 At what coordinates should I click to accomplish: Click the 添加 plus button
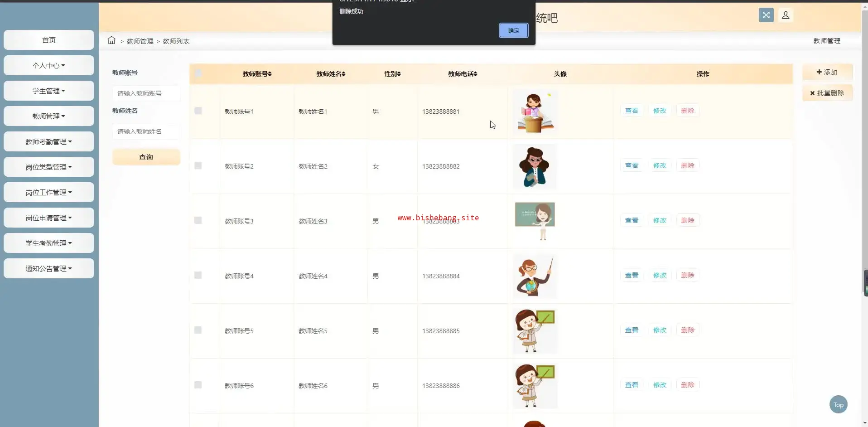[827, 72]
